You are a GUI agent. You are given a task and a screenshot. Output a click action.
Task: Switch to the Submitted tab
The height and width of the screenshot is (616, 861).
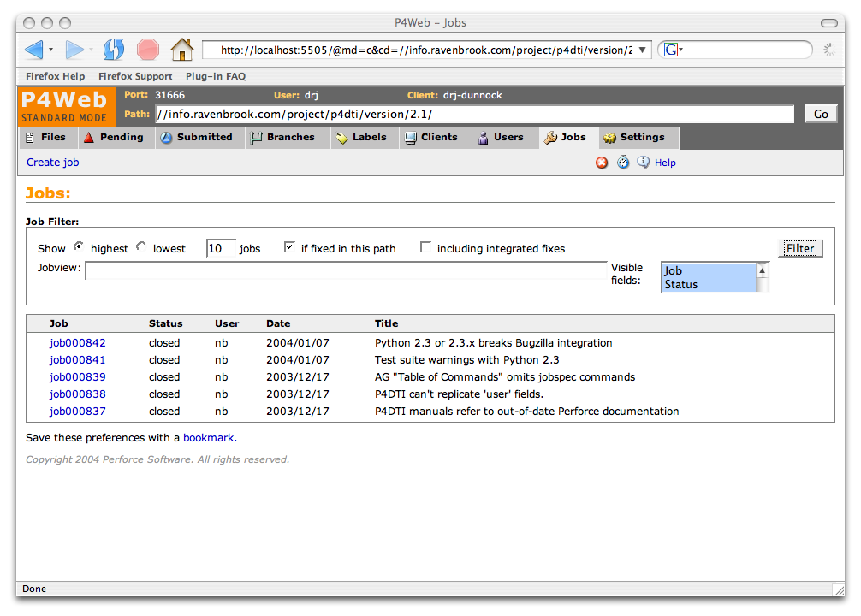199,137
